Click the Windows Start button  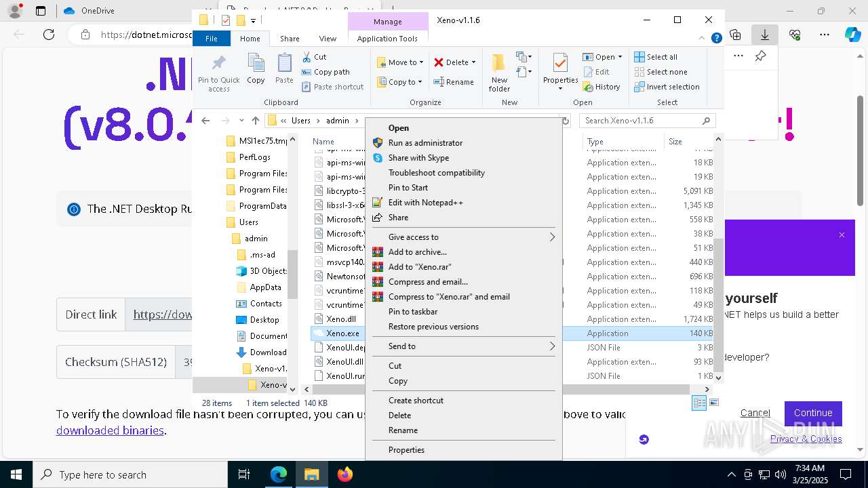coord(16,474)
